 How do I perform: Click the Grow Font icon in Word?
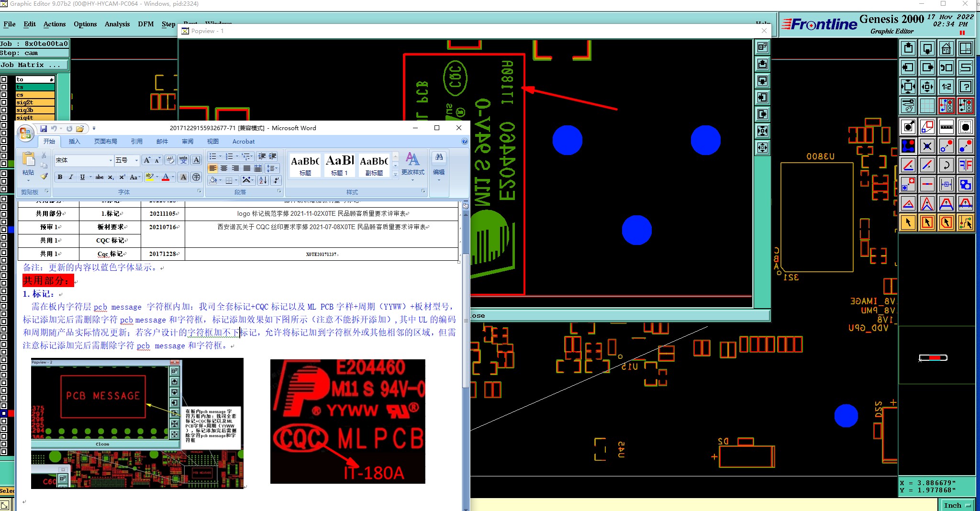147,160
